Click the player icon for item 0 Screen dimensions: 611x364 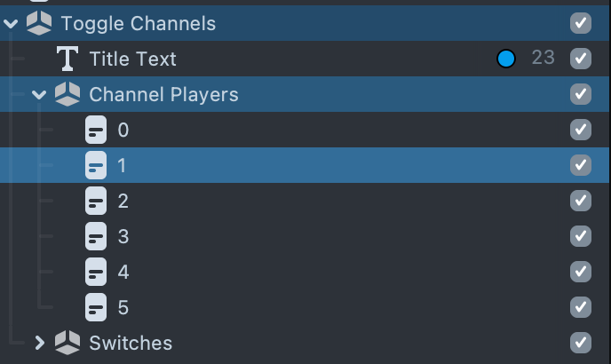pos(96,130)
